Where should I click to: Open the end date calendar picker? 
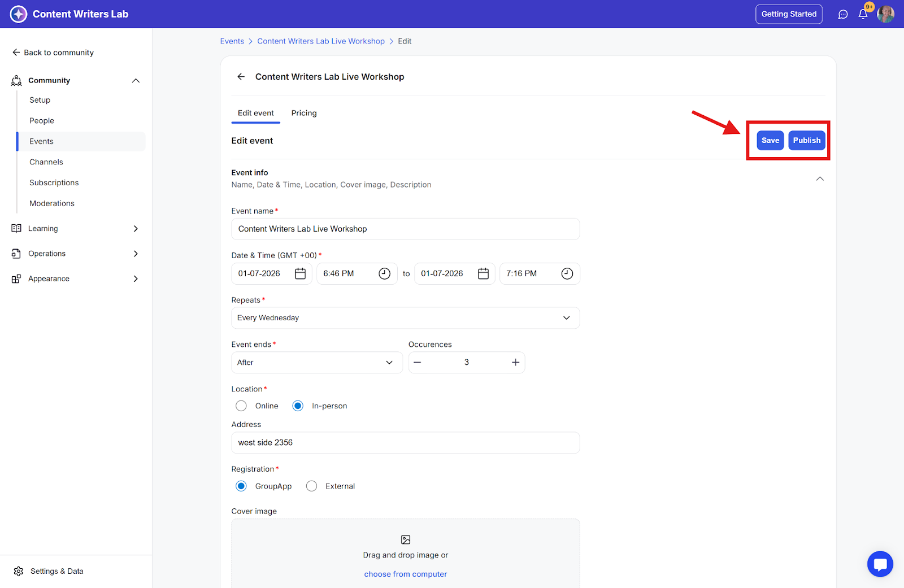pyautogui.click(x=483, y=274)
